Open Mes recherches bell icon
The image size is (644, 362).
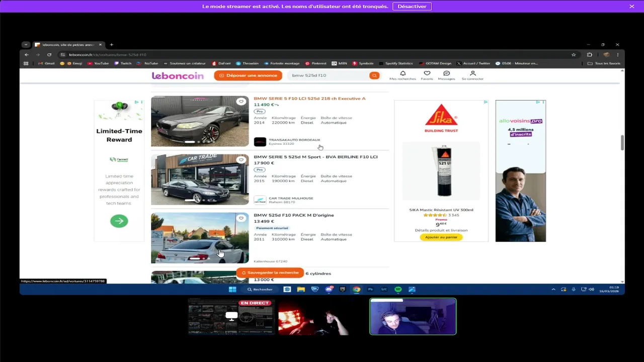point(403,75)
